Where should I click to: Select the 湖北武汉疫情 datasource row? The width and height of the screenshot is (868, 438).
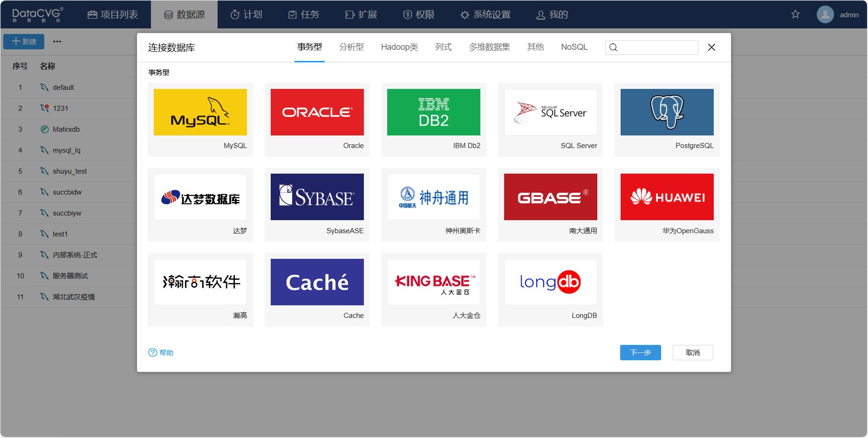[x=68, y=297]
